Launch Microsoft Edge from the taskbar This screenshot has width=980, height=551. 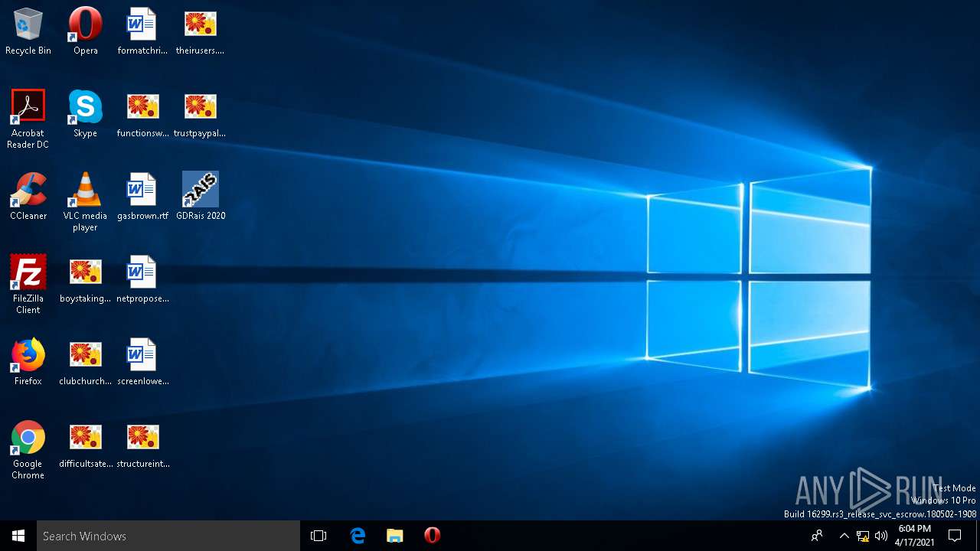click(x=358, y=536)
